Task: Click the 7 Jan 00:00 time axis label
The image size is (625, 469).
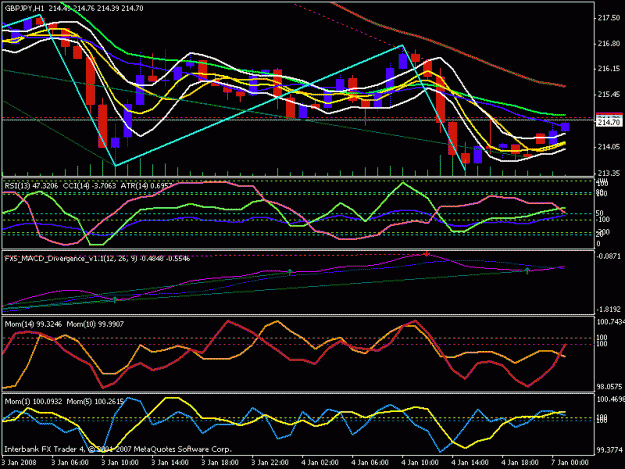Action: click(570, 463)
